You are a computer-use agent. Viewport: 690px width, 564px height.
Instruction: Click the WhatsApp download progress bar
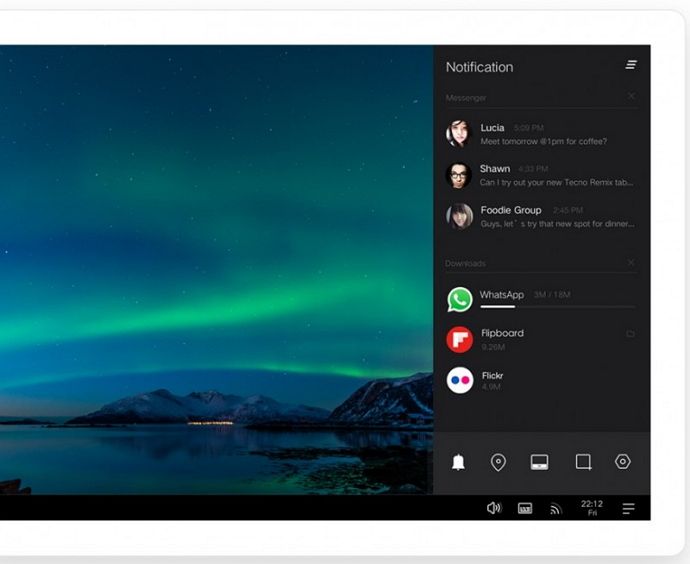(x=558, y=307)
